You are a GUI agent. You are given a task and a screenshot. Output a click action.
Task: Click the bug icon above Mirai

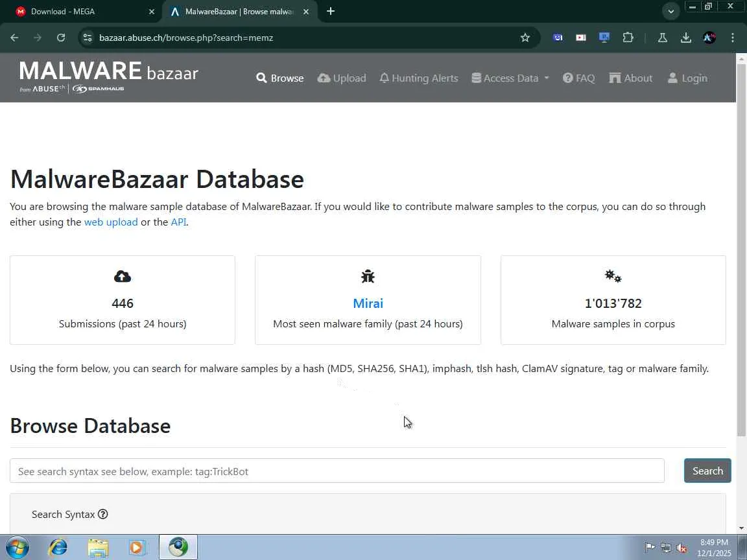click(368, 276)
